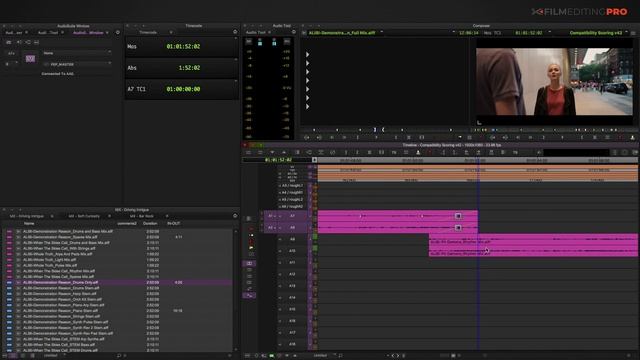Open Audio Tool panel settings gear
Image resolution: width=640 pixels, height=360 pixels.
pos(293,32)
